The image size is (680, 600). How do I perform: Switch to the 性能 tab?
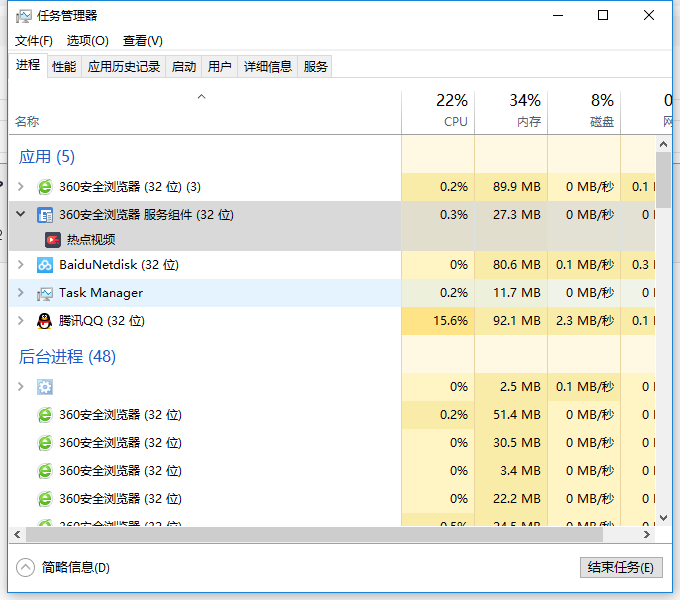[x=64, y=67]
